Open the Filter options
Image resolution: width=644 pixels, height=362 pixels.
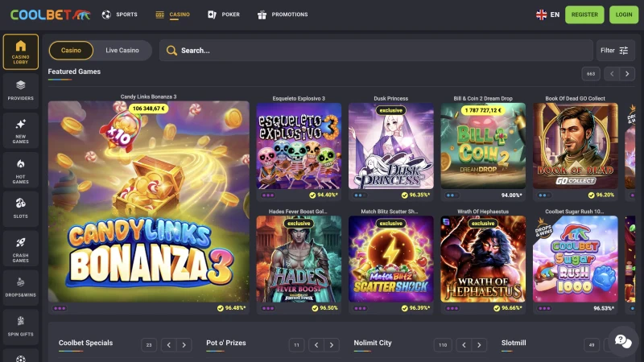(x=615, y=51)
